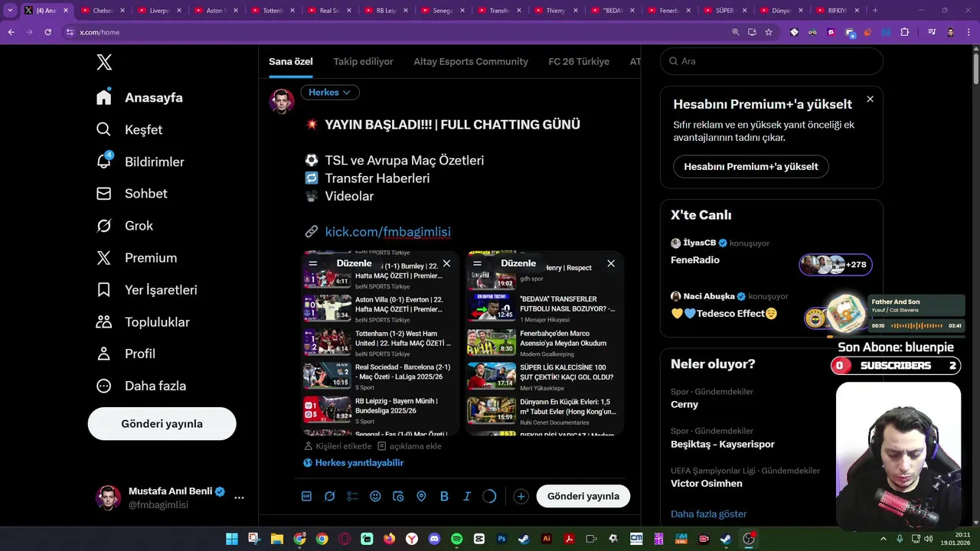This screenshot has width=980, height=551.
Task: Open Photoshop from the taskbar
Action: (502, 539)
